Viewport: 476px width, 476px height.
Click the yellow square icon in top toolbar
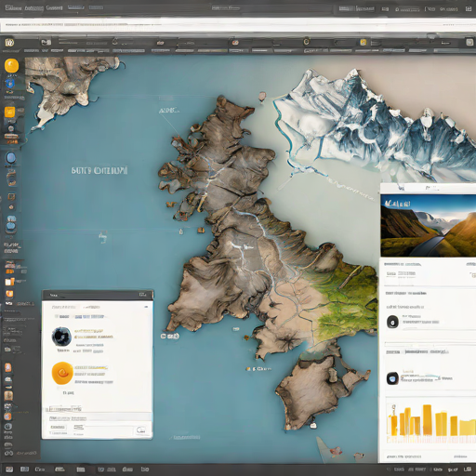click(364, 42)
